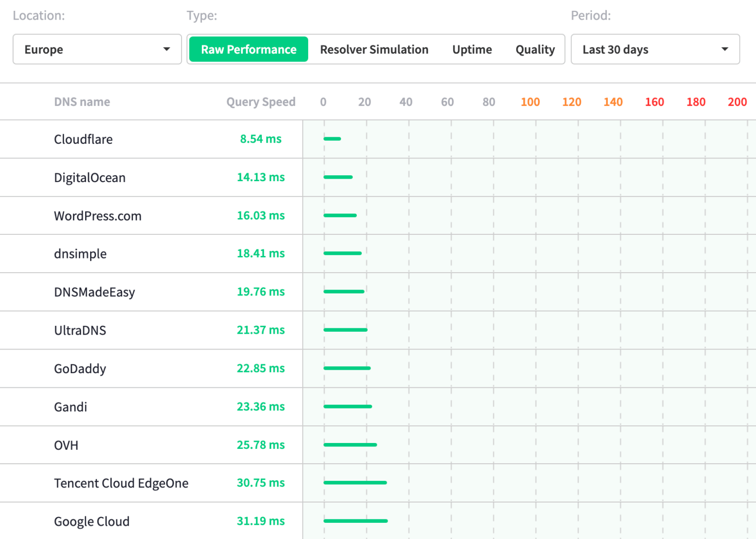Click the red 160 axis label
Image resolution: width=756 pixels, height=539 pixels.
[655, 102]
